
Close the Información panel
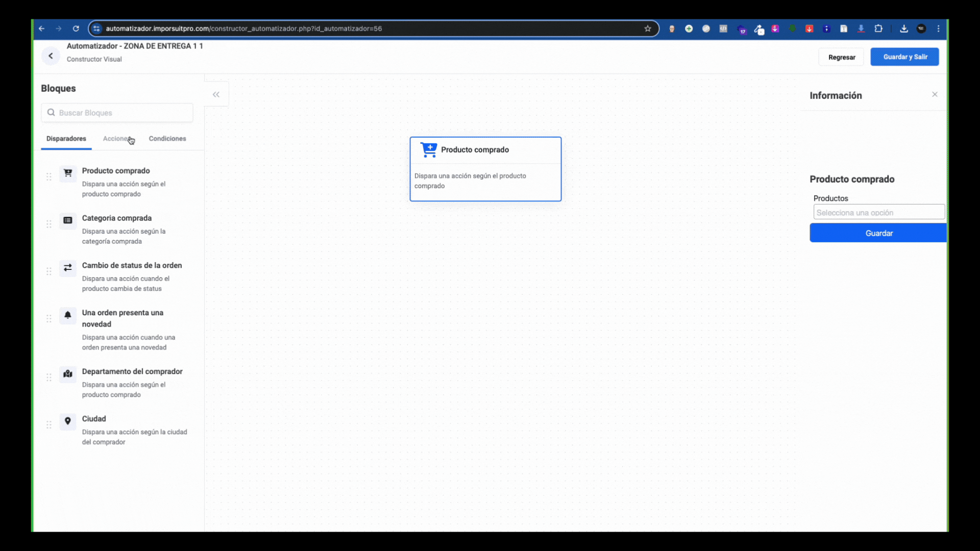[x=935, y=94]
